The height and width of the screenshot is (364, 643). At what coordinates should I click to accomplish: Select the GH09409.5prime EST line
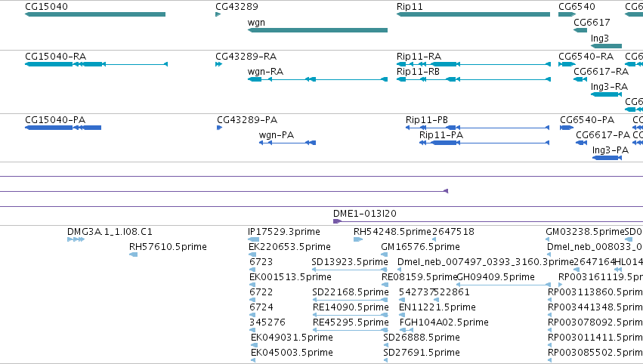click(503, 285)
